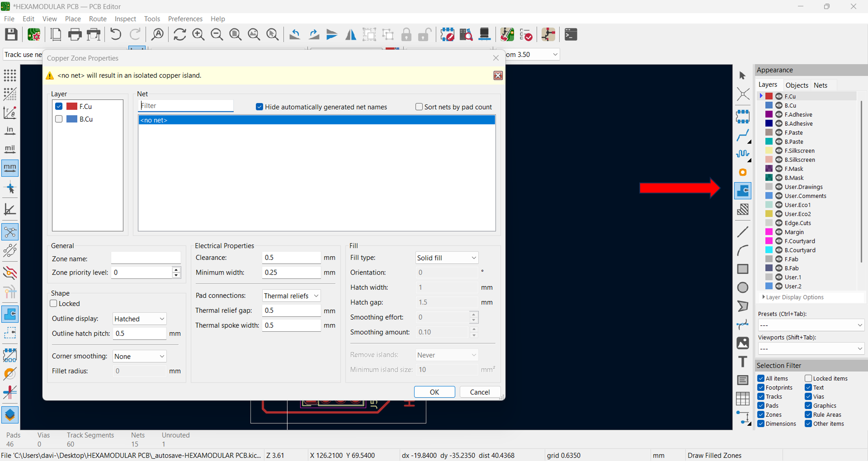The width and height of the screenshot is (868, 461).
Task: Switch units to mils on the left toolbar
Action: [x=10, y=149]
